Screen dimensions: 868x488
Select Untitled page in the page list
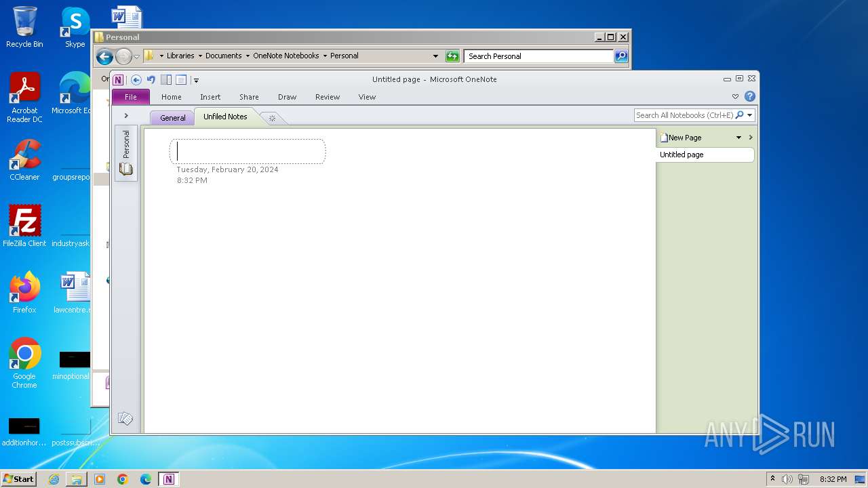pos(705,155)
